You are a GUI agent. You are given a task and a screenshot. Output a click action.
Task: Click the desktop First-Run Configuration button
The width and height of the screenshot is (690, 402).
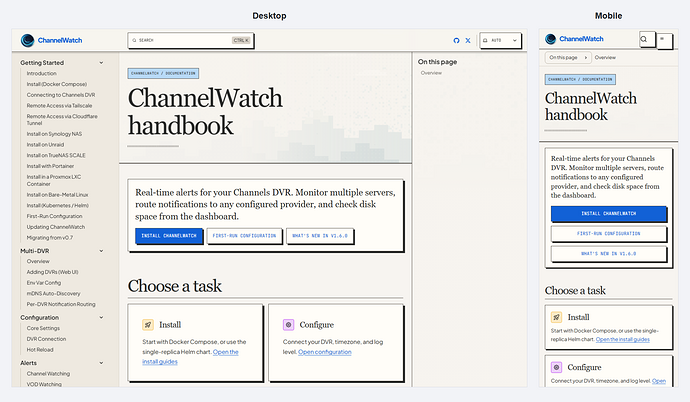(x=244, y=236)
